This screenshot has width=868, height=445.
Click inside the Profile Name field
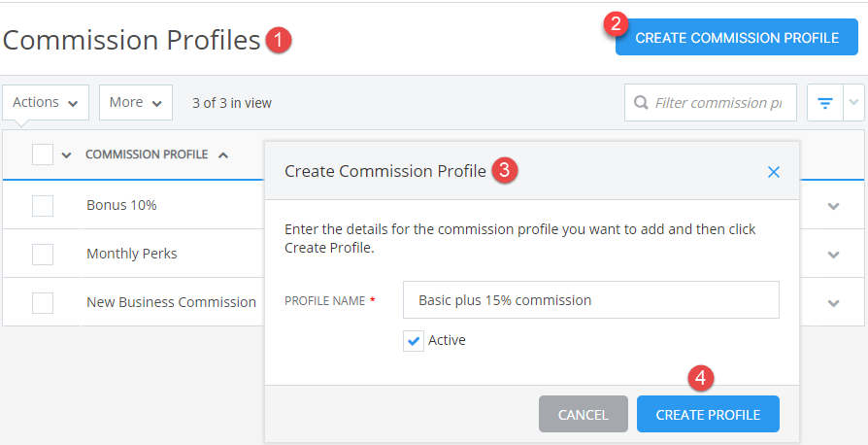coord(590,300)
